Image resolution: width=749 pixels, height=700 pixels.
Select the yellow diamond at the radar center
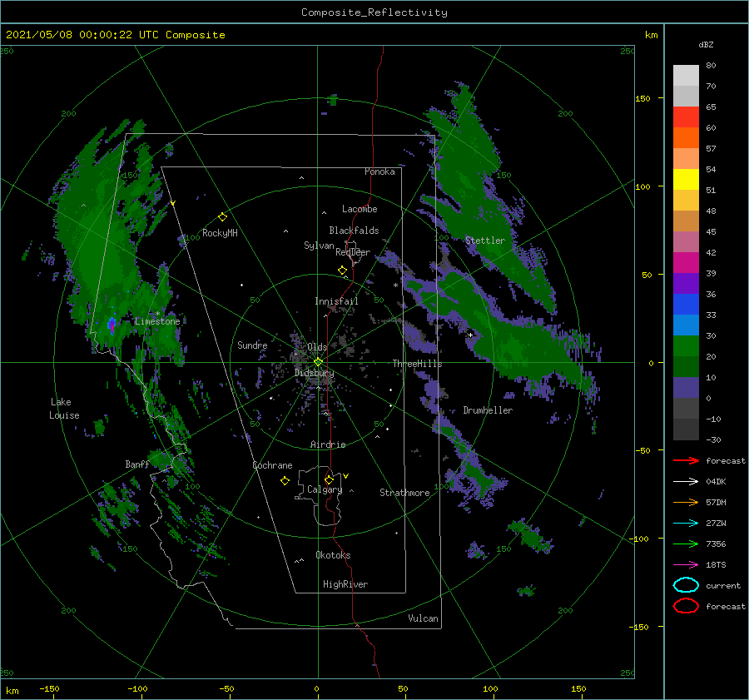click(x=318, y=362)
